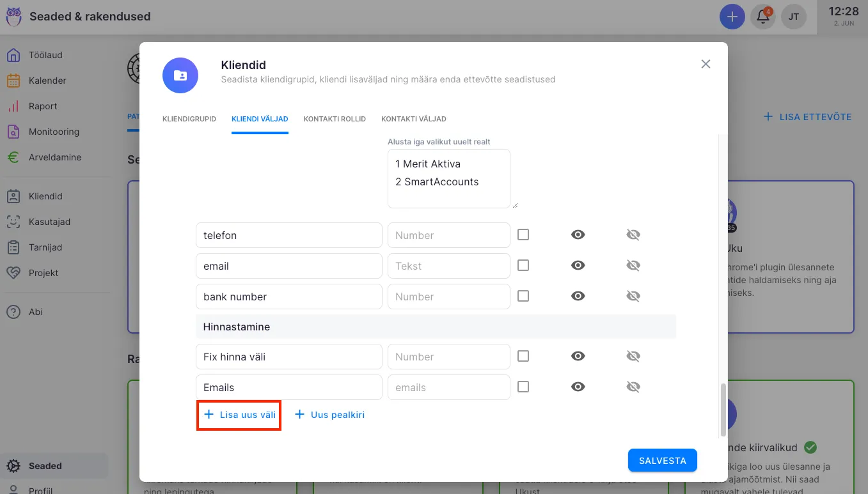This screenshot has height=494, width=868.
Task: Click the blue plus icon in header
Action: click(732, 17)
